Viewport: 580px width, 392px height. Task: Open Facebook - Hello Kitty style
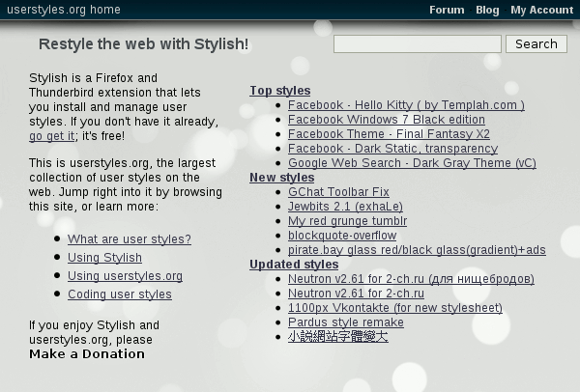point(406,105)
